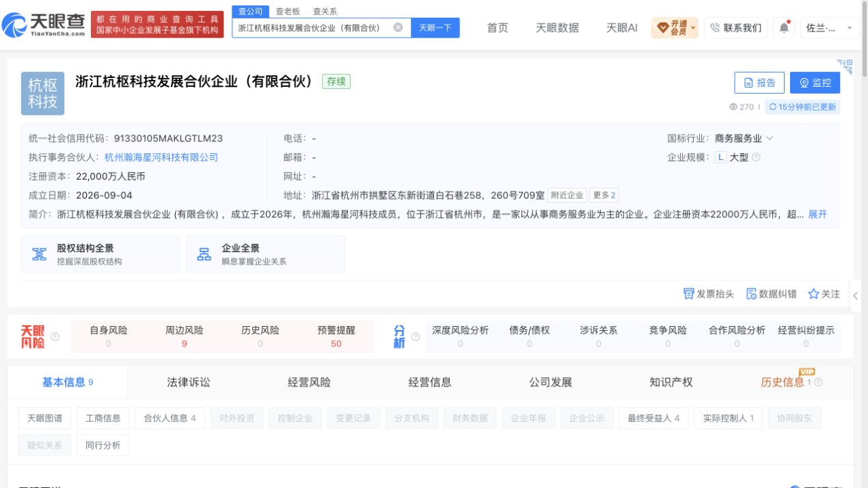This screenshot has width=868, height=488.
Task: Open 经营纠纷提示 item
Action: tap(806, 336)
